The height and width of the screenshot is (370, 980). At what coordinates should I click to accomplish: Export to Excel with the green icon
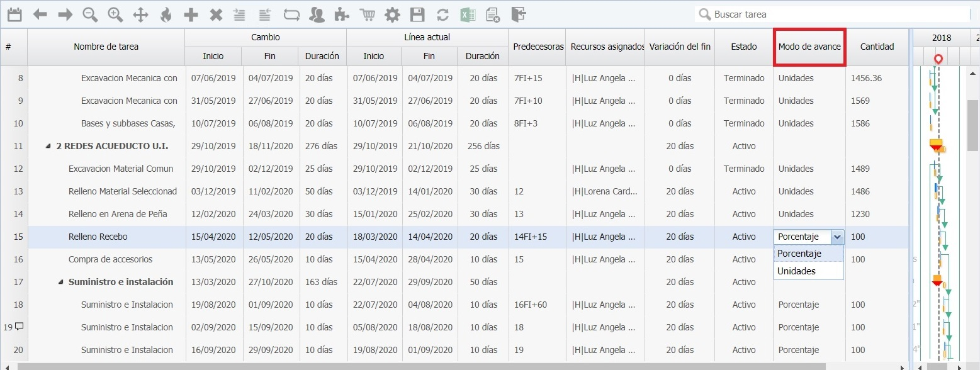point(467,14)
